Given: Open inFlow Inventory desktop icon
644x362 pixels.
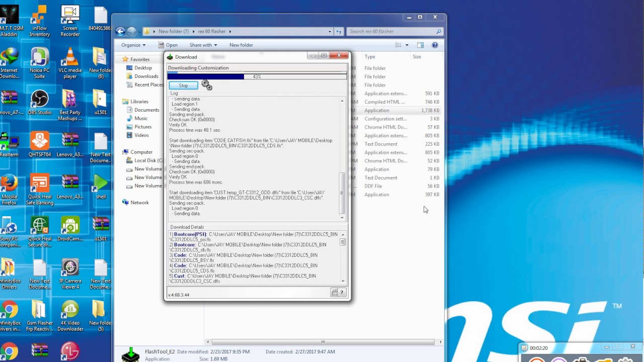Looking at the screenshot, I should [39, 21].
